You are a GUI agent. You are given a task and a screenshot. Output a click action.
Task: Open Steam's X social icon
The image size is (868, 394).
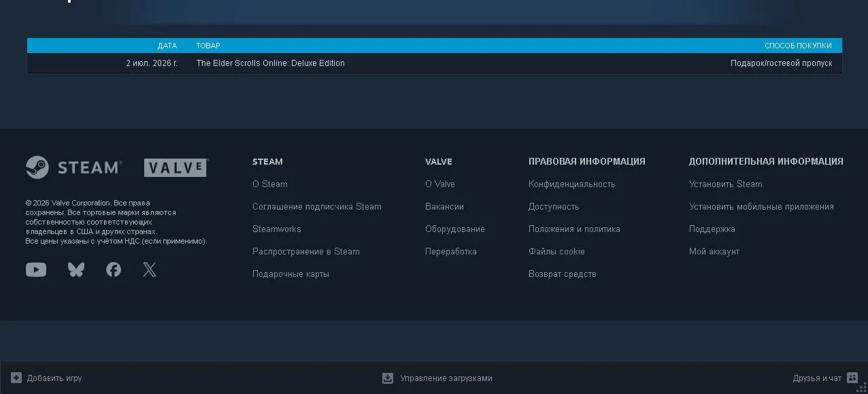click(x=150, y=269)
